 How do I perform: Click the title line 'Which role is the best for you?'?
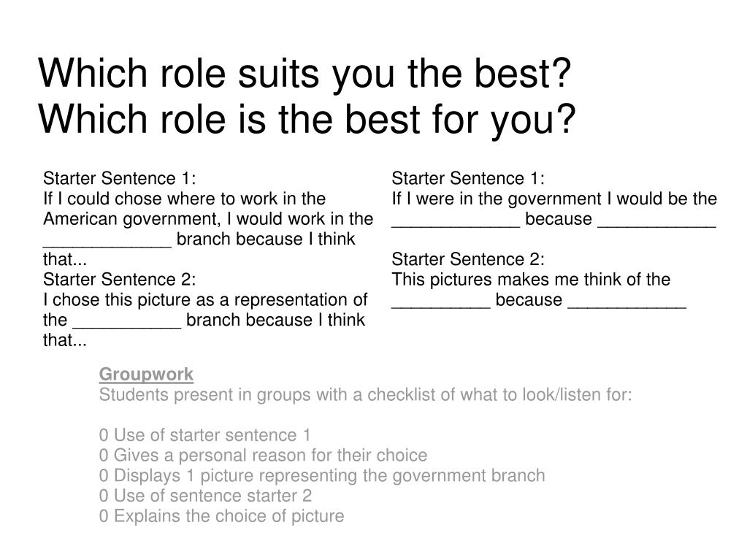(307, 119)
